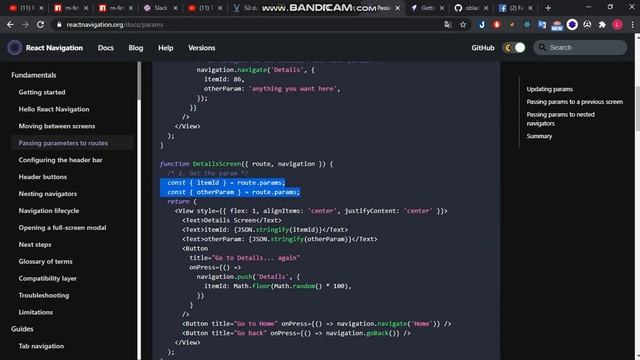Open the Versions page in the navbar
This screenshot has width=640, height=360.
(x=202, y=48)
